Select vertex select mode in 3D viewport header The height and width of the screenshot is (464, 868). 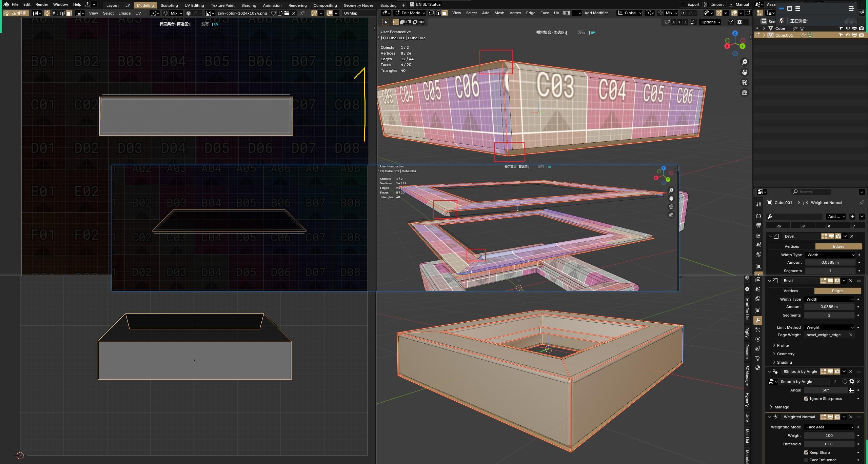431,13
